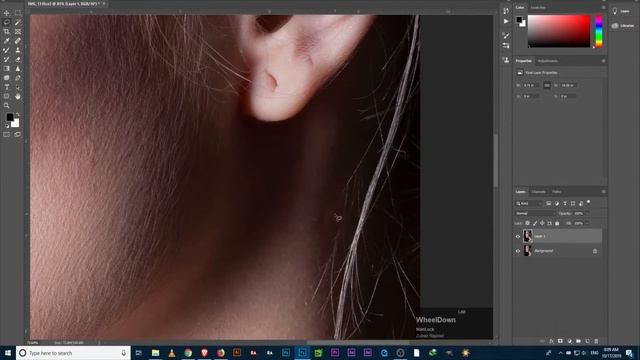Screen dimensions: 640x360
Task: Open Color panel options menu
Action: pos(604,8)
